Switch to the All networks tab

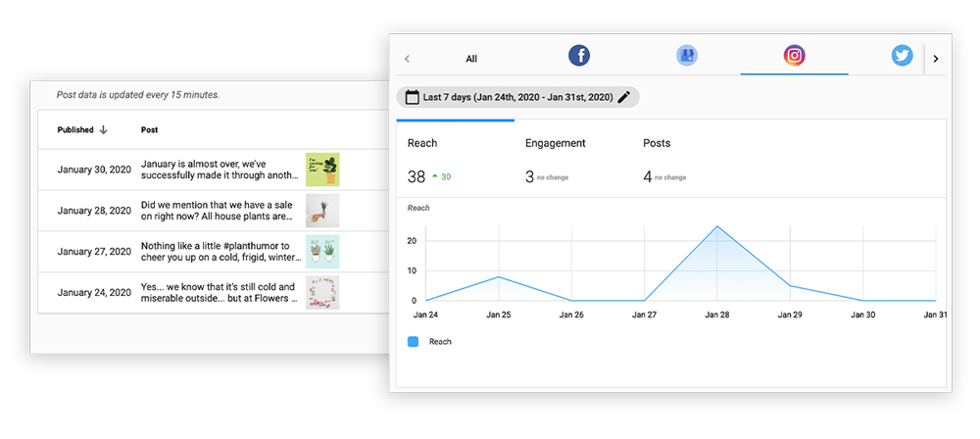tap(471, 59)
